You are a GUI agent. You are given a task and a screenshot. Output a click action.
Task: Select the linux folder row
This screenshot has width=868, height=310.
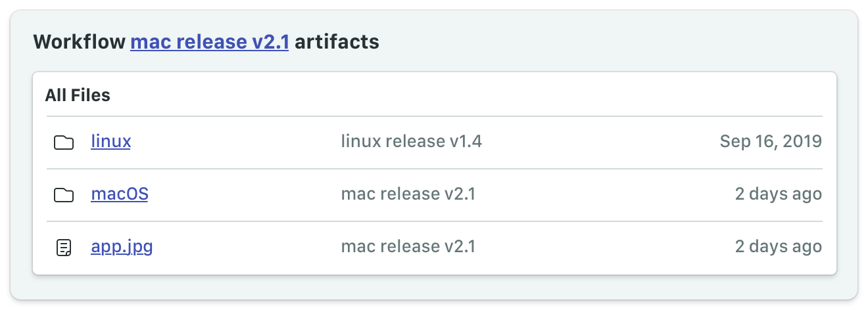[434, 142]
